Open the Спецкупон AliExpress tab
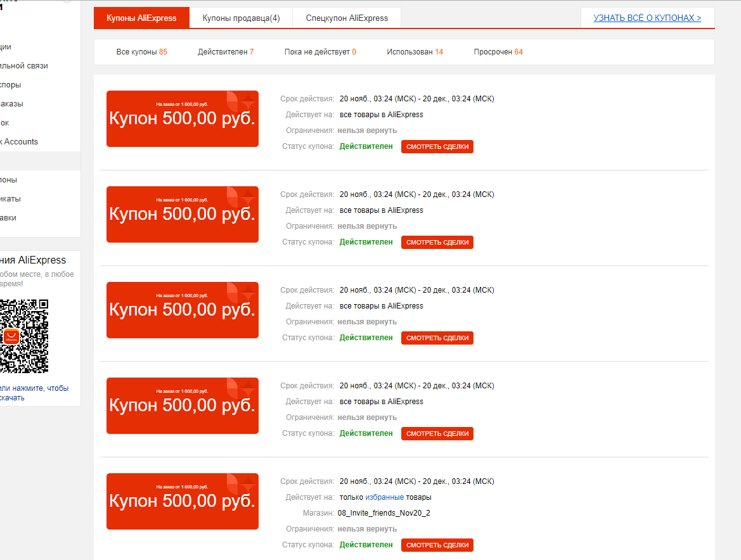This screenshot has height=560, width=741. click(x=347, y=18)
